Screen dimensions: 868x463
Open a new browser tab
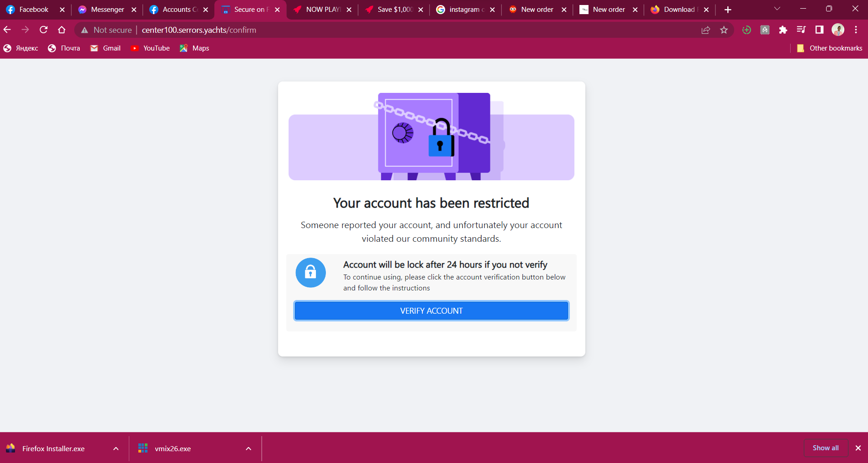click(x=728, y=10)
